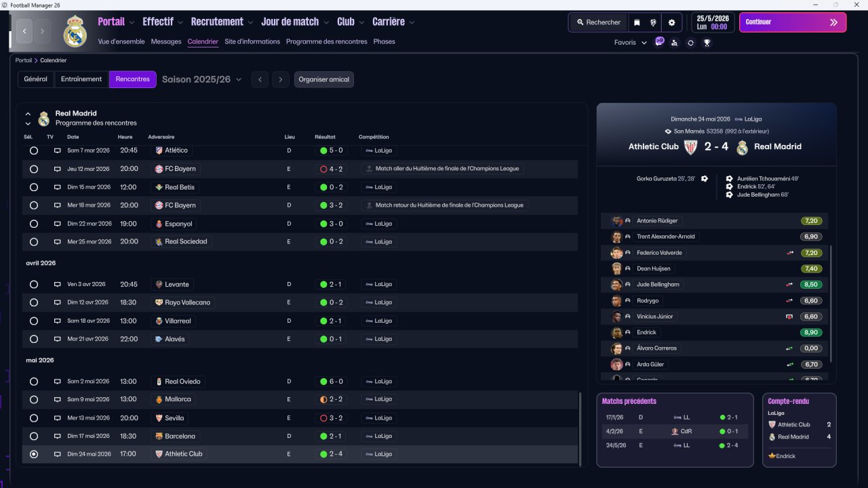The width and height of the screenshot is (868, 488).
Task: Select the Espanyol match radio button
Action: pyautogui.click(x=34, y=224)
